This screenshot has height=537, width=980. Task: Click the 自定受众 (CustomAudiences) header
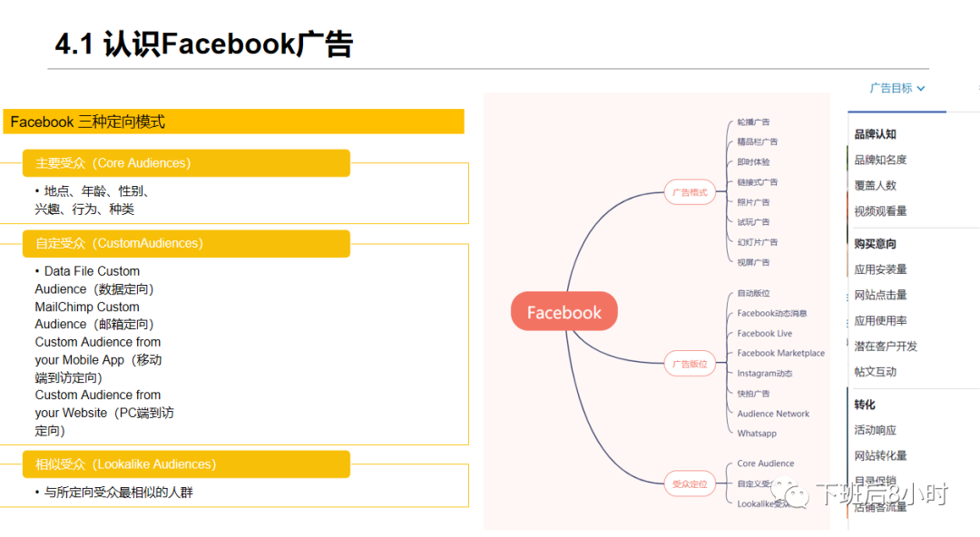click(x=186, y=243)
